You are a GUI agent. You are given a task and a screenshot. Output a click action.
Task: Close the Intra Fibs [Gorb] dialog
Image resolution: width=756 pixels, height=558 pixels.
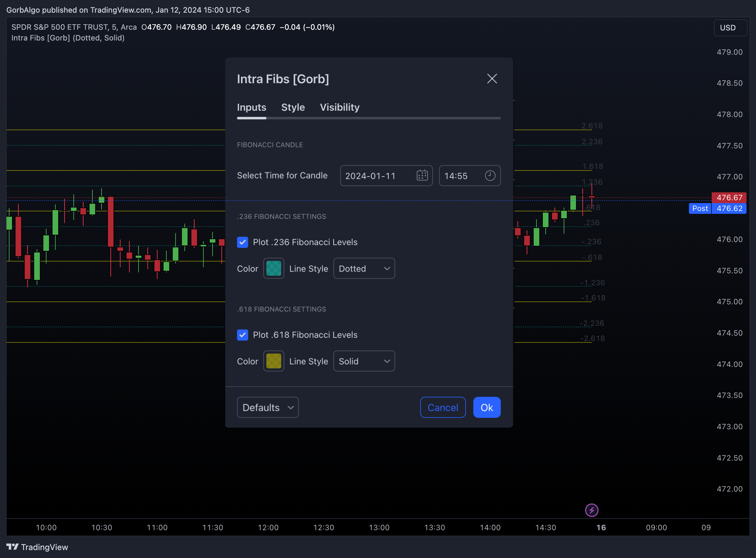(492, 79)
